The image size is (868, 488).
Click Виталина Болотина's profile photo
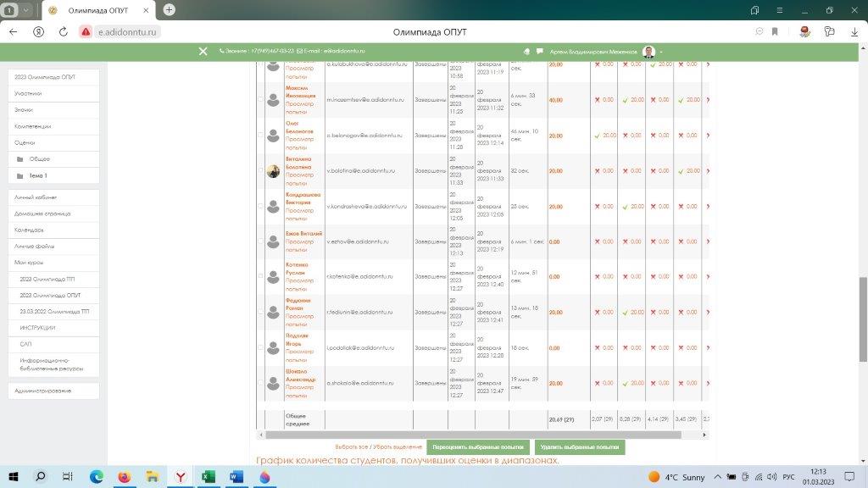273,171
